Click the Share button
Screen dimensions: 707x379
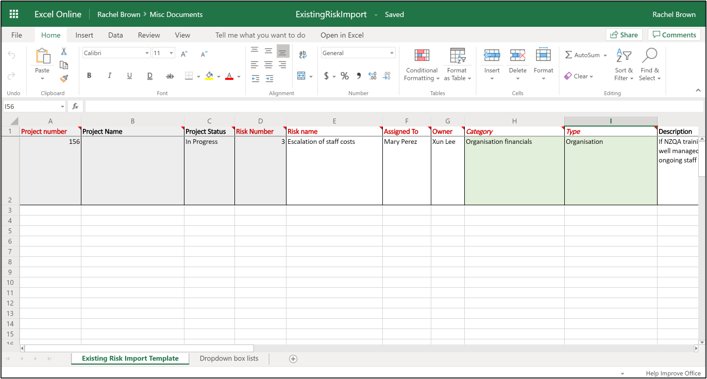point(624,35)
